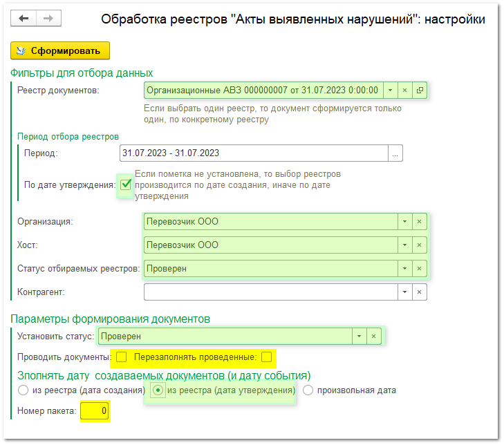Viewport: 504px width, 445px height.
Task: Expand the Установить статус dropdown
Action: [x=358, y=336]
